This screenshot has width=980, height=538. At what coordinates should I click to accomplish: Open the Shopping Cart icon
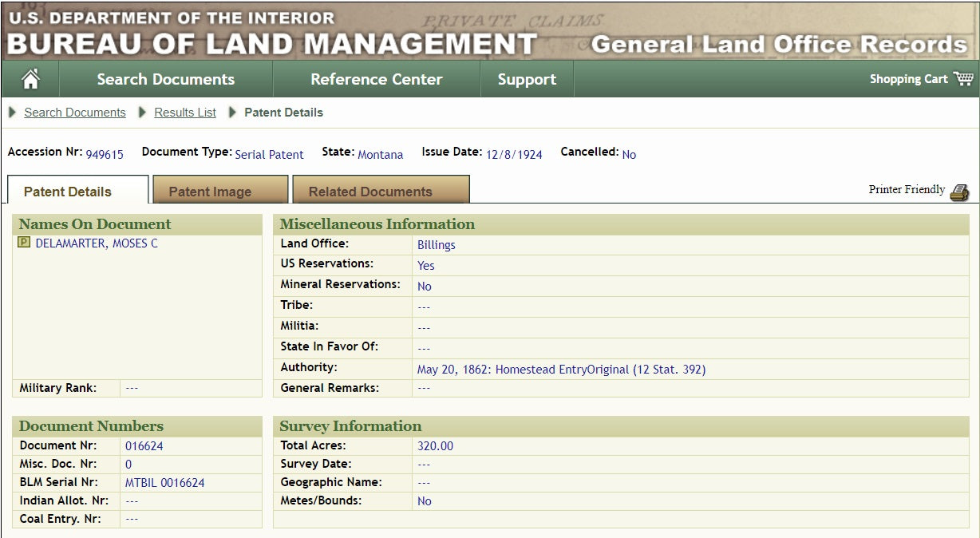point(963,78)
